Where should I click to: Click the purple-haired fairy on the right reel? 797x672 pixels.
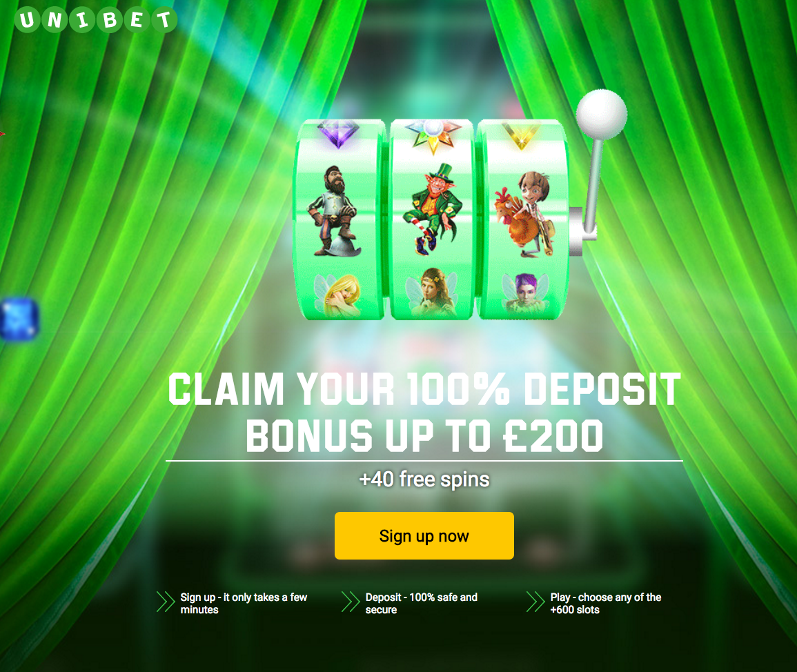[525, 294]
